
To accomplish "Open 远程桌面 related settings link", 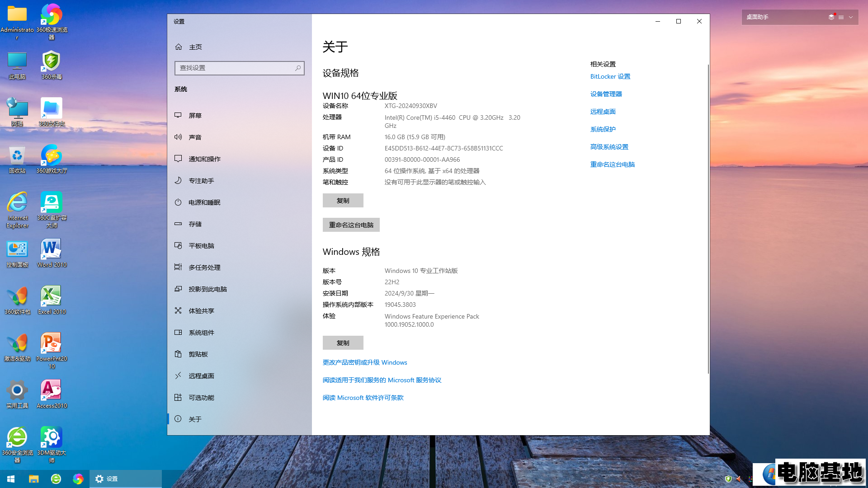I will click(603, 112).
